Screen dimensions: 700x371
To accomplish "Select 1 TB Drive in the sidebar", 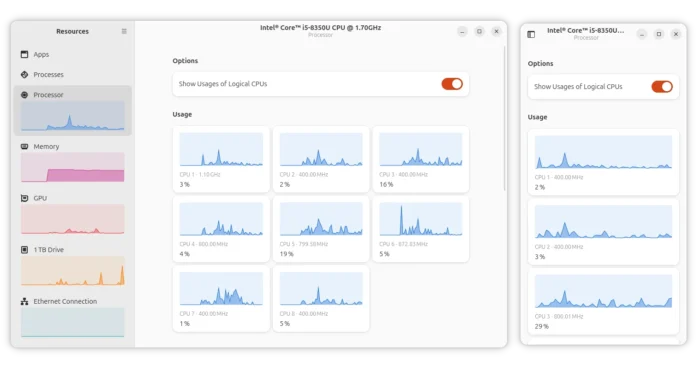I will (73, 266).
